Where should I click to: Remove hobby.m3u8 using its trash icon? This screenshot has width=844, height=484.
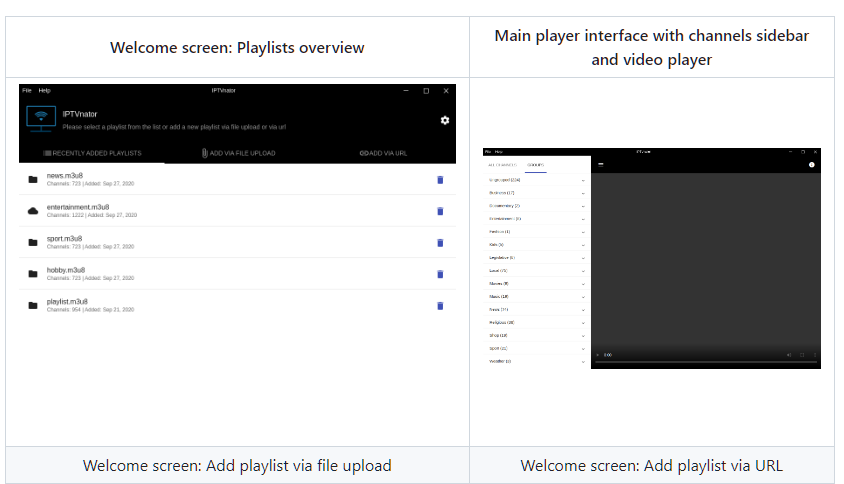(440, 274)
